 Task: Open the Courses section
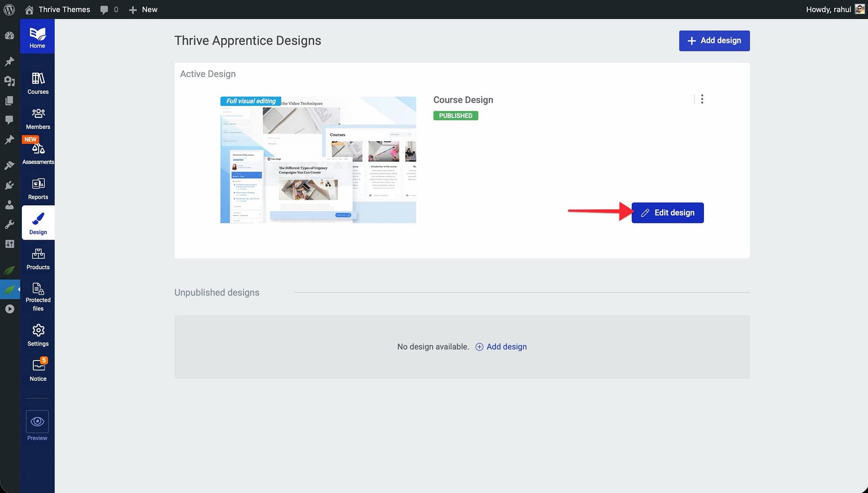point(38,84)
